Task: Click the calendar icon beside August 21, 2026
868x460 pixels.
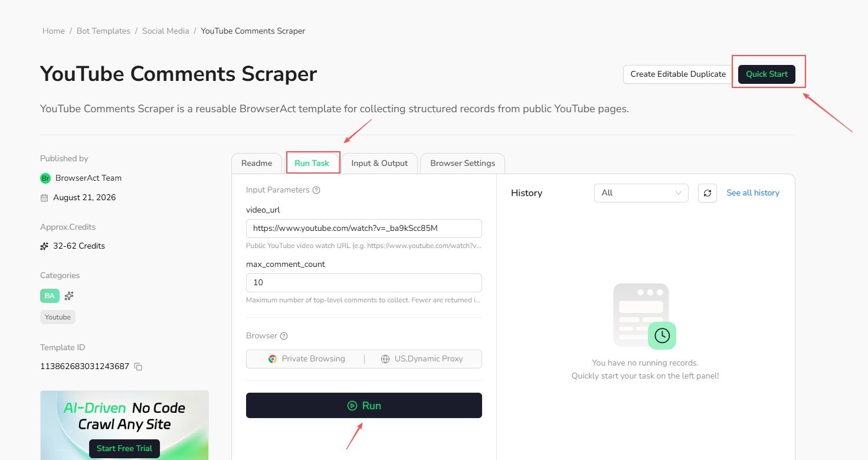Action: [44, 198]
